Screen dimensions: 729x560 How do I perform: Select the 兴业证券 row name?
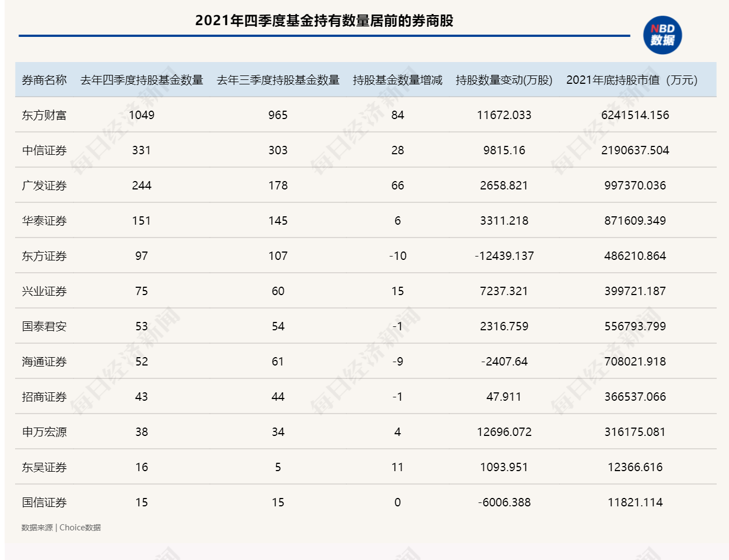click(44, 291)
